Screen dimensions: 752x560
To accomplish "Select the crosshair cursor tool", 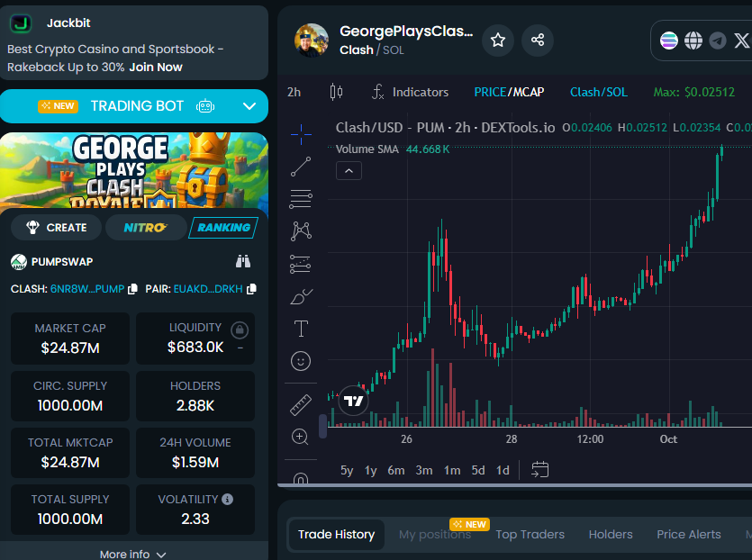I will click(x=301, y=134).
